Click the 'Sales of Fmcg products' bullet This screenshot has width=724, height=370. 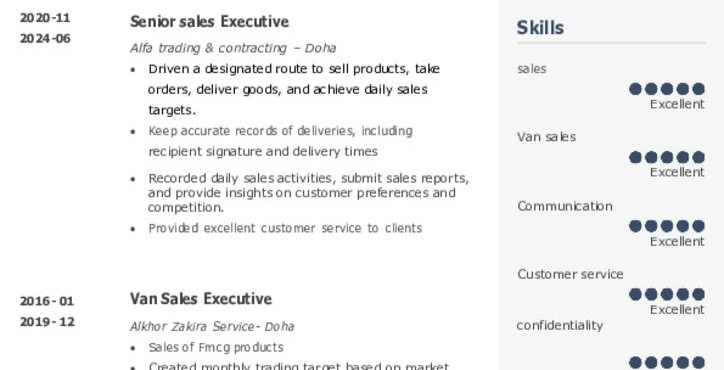point(216,347)
